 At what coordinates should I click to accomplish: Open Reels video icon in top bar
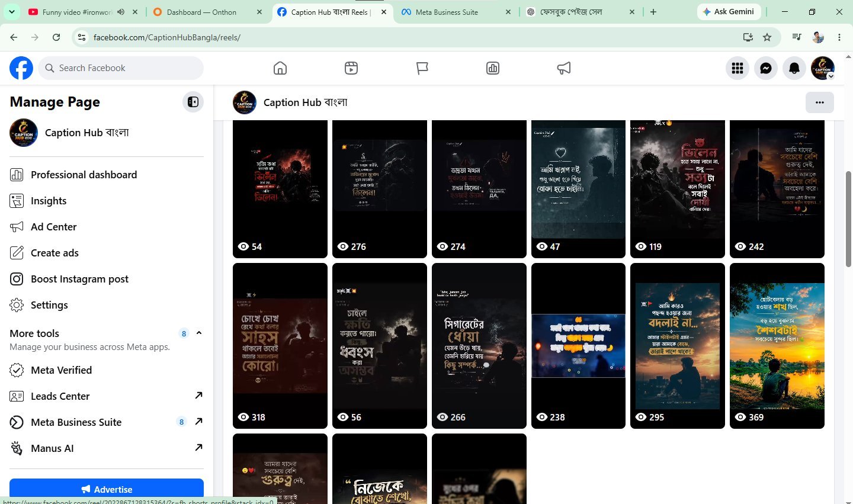coord(351,68)
